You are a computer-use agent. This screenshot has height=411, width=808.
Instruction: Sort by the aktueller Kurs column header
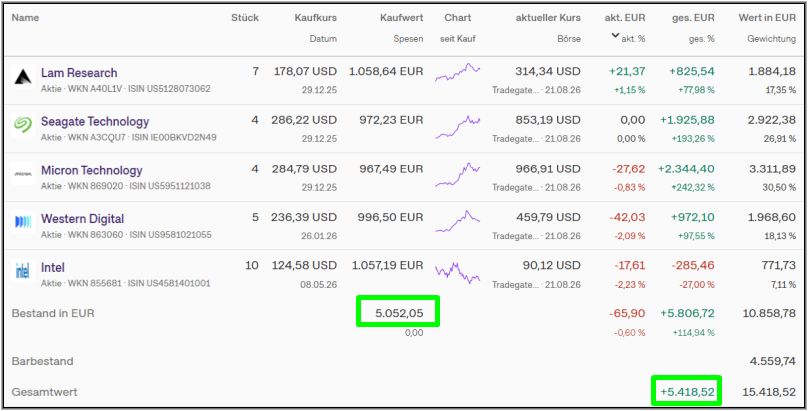(x=548, y=18)
